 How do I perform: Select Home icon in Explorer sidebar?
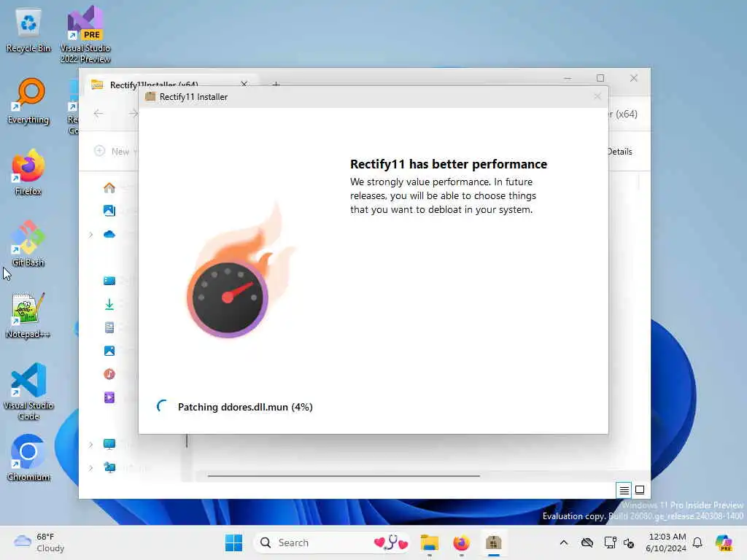(109, 187)
